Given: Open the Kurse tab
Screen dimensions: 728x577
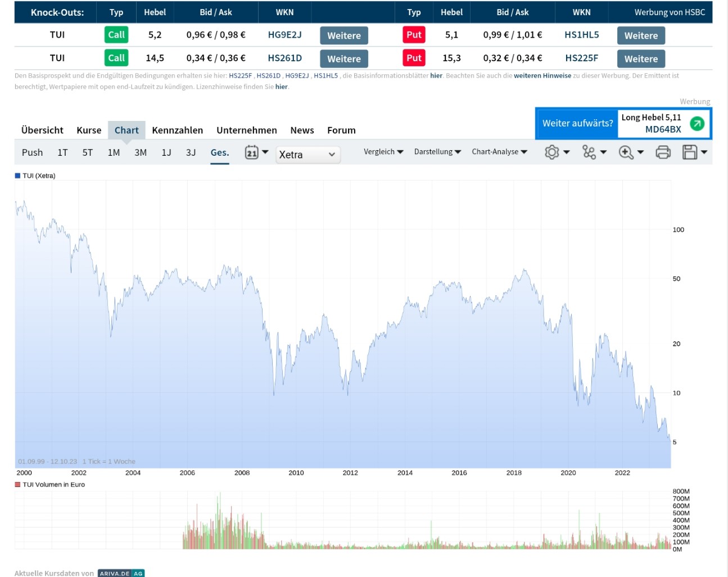Looking at the screenshot, I should 89,130.
